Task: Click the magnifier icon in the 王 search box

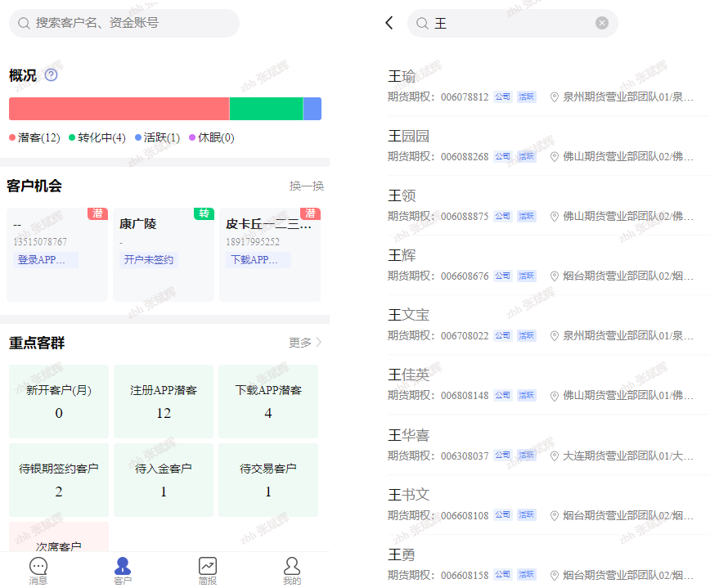Action: tap(422, 23)
